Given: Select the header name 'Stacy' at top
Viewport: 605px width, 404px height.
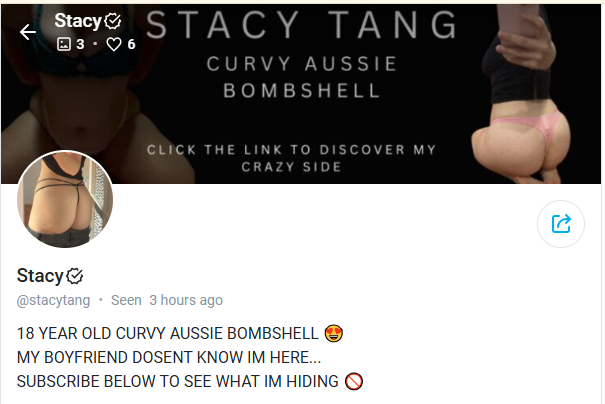Looking at the screenshot, I should point(78,20).
